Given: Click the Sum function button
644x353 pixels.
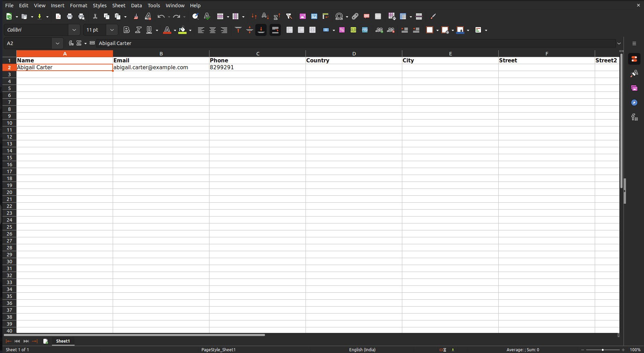Looking at the screenshot, I should (79, 43).
